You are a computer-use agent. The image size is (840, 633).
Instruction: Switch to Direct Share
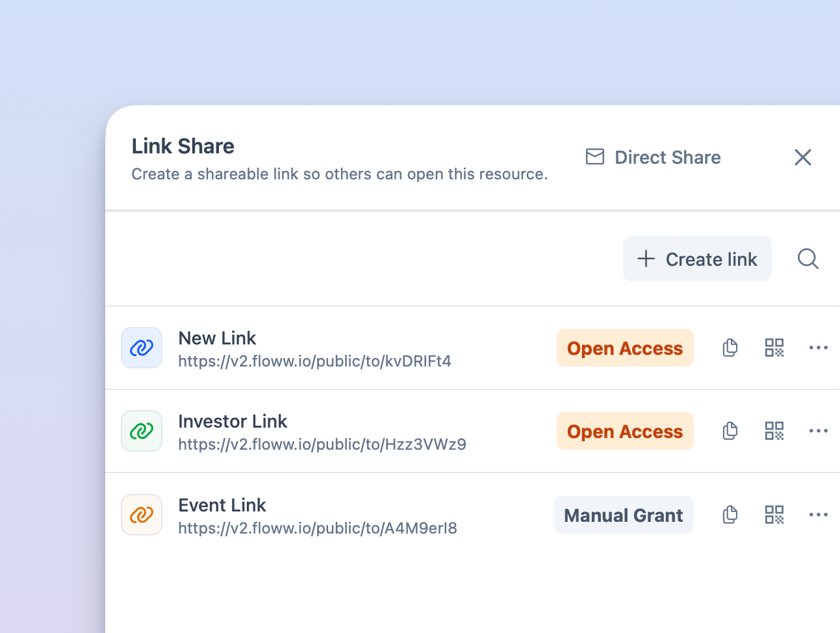[654, 157]
